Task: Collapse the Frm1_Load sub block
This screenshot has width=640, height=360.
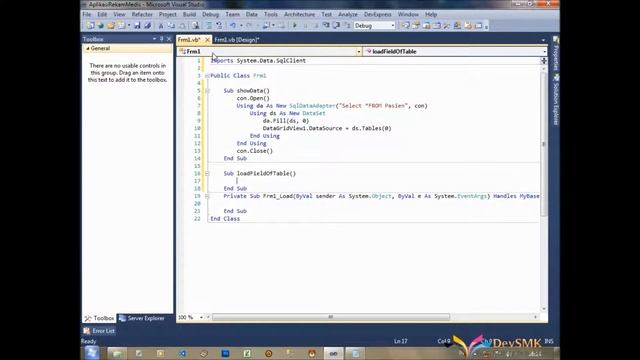Action: pos(207,196)
